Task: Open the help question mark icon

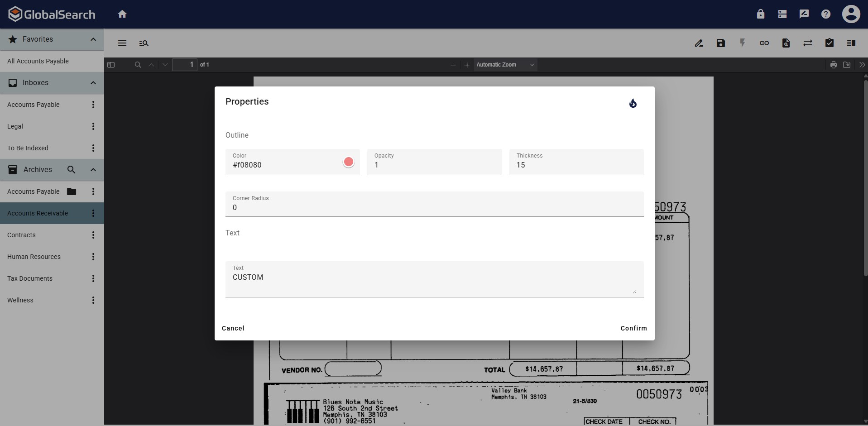Action: pyautogui.click(x=825, y=14)
